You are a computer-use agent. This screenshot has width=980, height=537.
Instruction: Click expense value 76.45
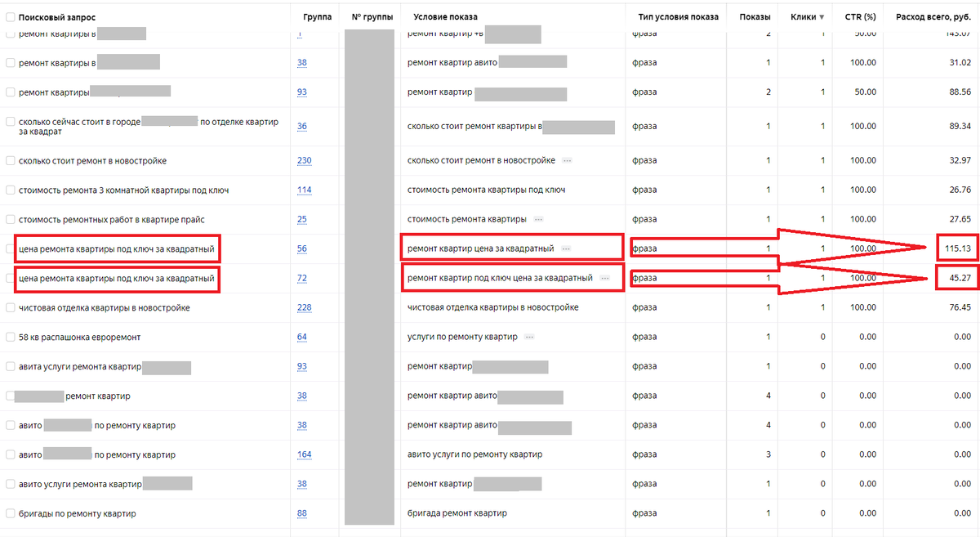960,308
